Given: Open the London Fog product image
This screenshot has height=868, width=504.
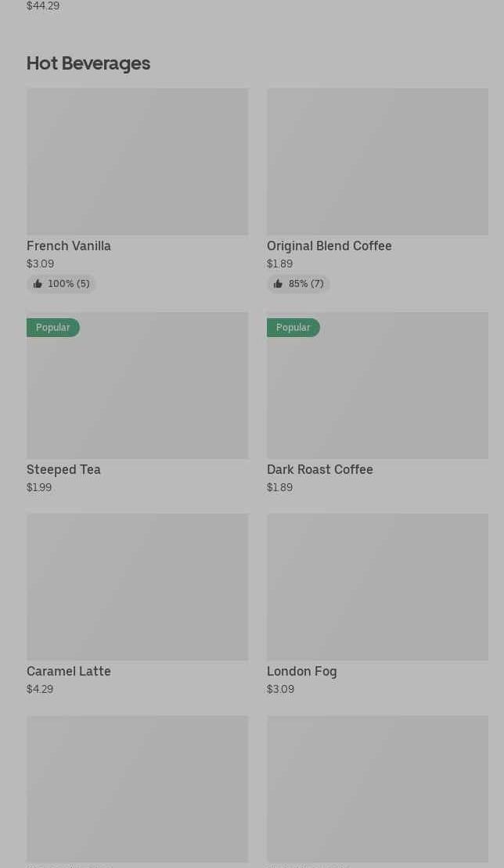Looking at the screenshot, I should point(377,586).
